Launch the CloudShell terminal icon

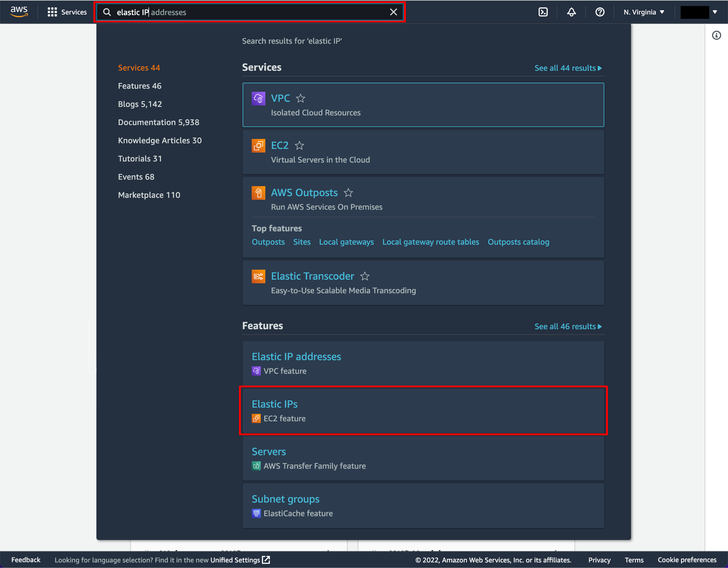tap(543, 12)
